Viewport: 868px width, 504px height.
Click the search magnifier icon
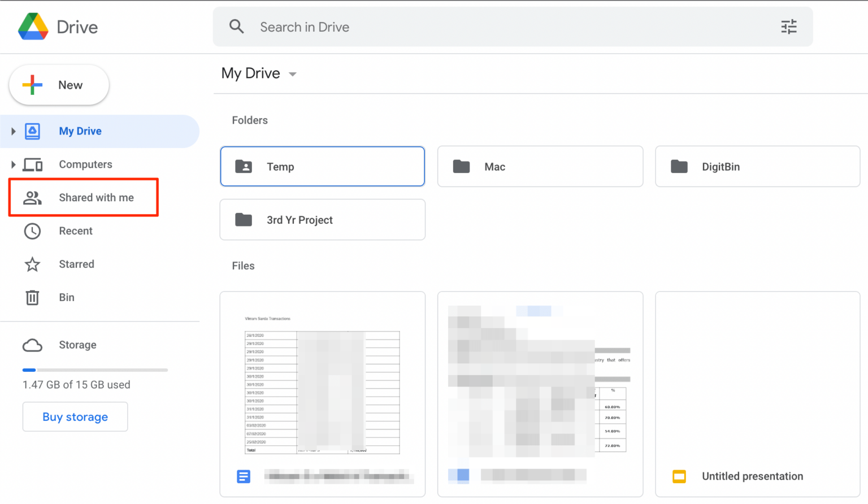(237, 27)
